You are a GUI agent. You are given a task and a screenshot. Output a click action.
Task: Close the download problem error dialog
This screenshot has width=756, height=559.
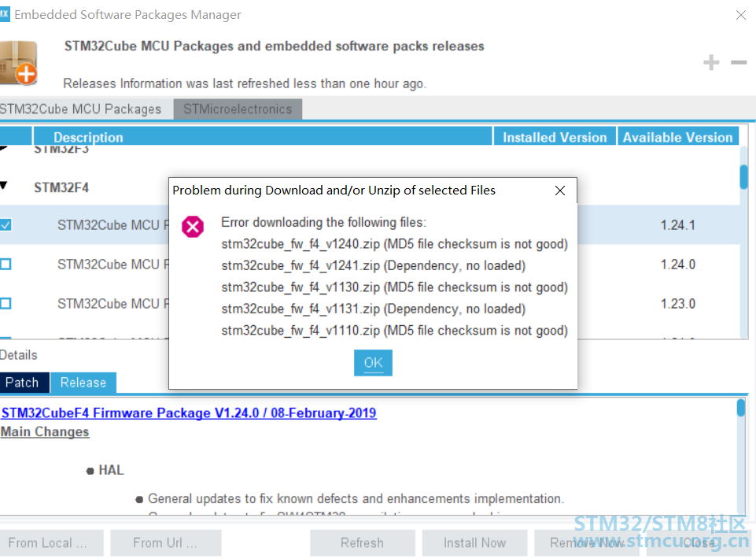tap(560, 191)
